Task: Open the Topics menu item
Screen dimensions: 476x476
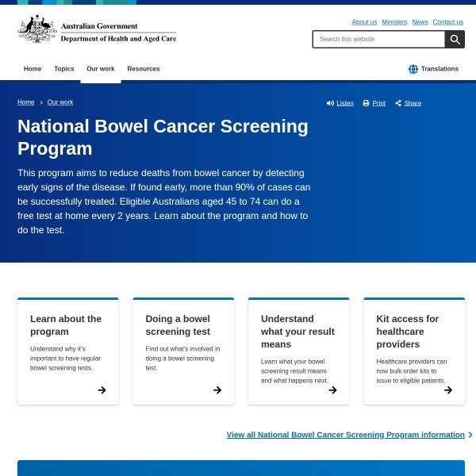Action: click(64, 69)
